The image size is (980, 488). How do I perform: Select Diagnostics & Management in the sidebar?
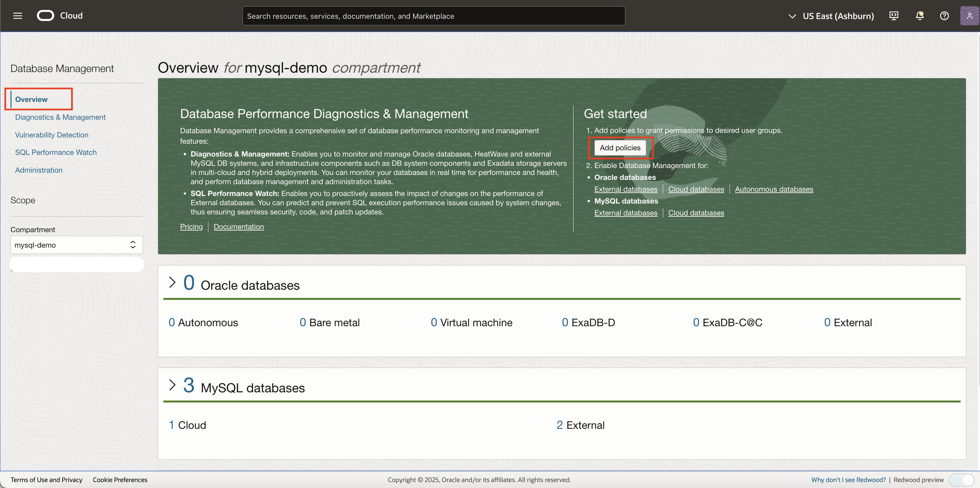click(x=60, y=117)
